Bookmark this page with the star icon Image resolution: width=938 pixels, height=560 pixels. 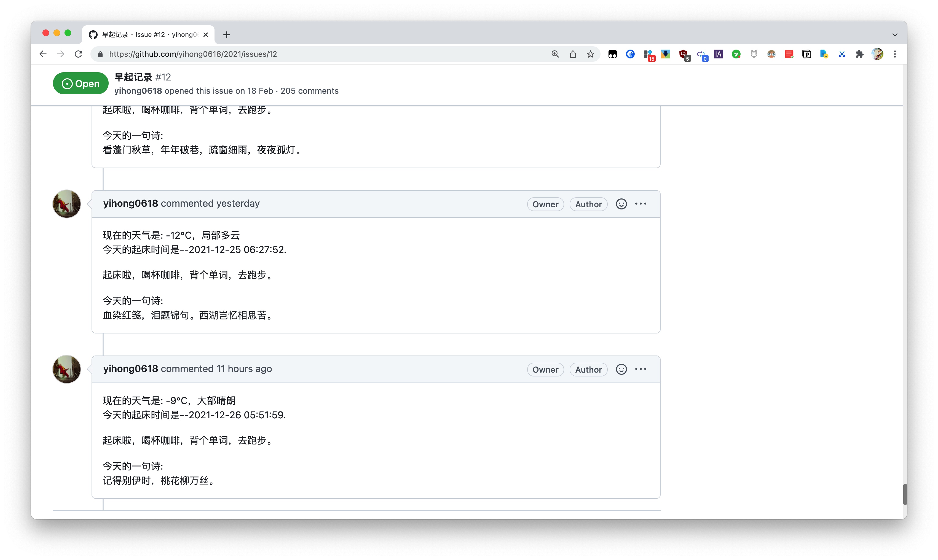[590, 54]
